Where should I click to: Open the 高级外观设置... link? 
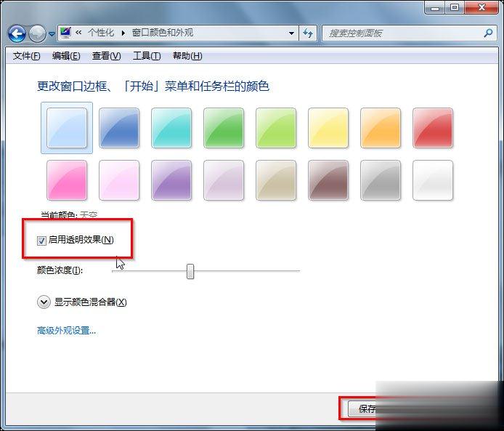click(x=66, y=330)
